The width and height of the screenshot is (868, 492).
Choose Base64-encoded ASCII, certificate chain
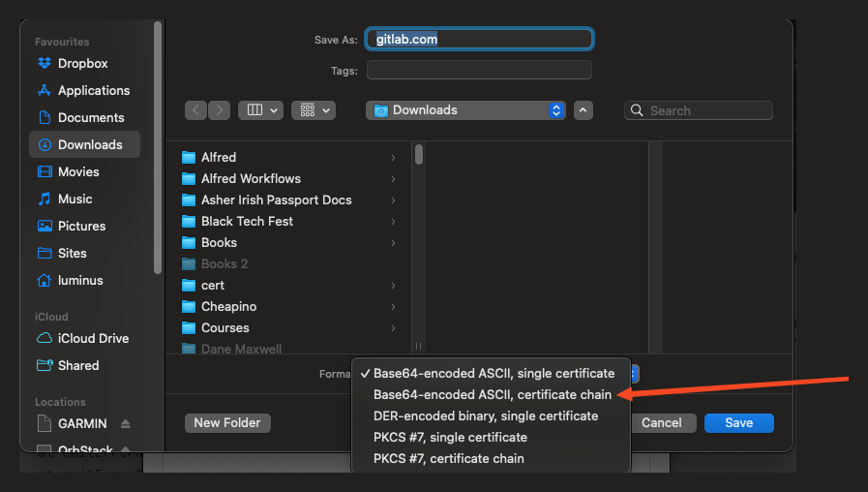pyautogui.click(x=491, y=394)
